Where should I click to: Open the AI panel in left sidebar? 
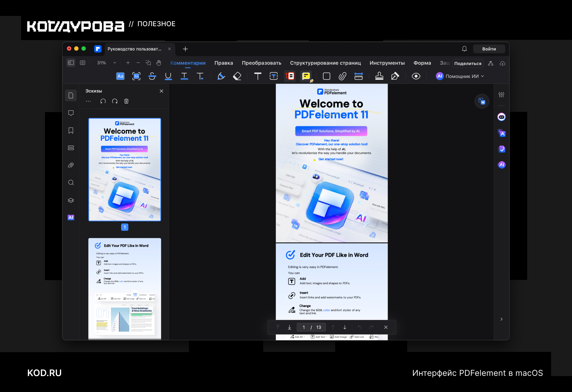pos(71,217)
